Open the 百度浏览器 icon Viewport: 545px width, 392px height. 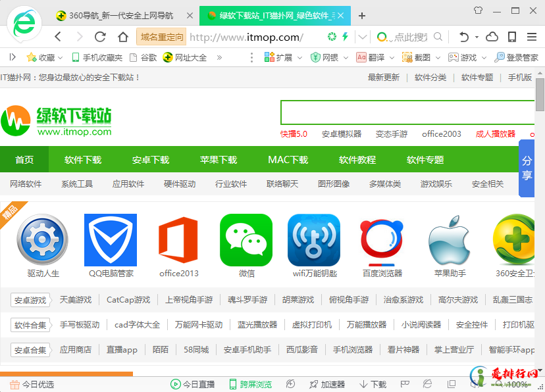382,241
